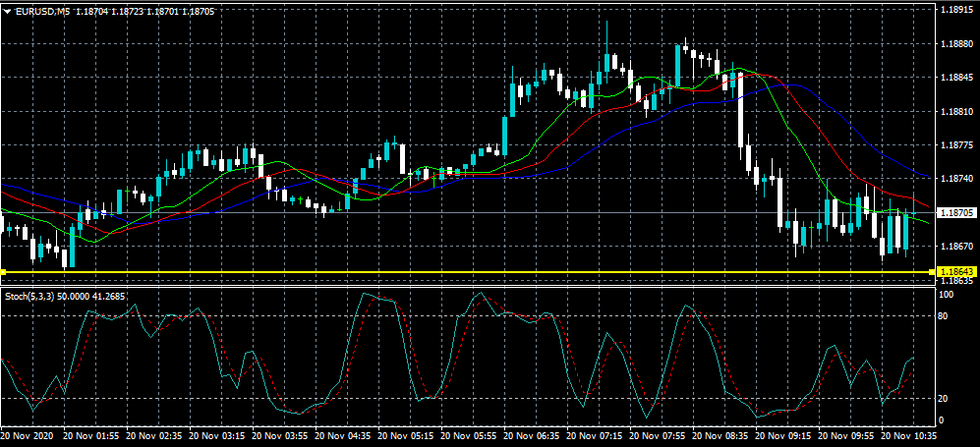980x447 pixels.
Task: Click the EURUSD,M5 chart title
Action: coord(42,11)
